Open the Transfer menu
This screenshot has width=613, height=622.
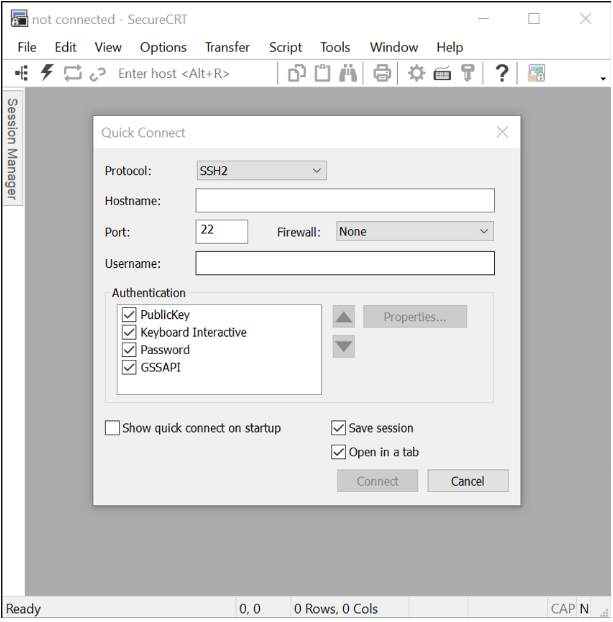[x=227, y=47]
